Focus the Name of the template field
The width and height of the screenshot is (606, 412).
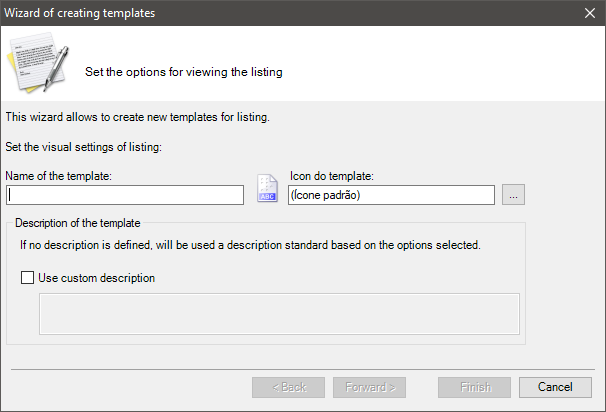(125, 196)
